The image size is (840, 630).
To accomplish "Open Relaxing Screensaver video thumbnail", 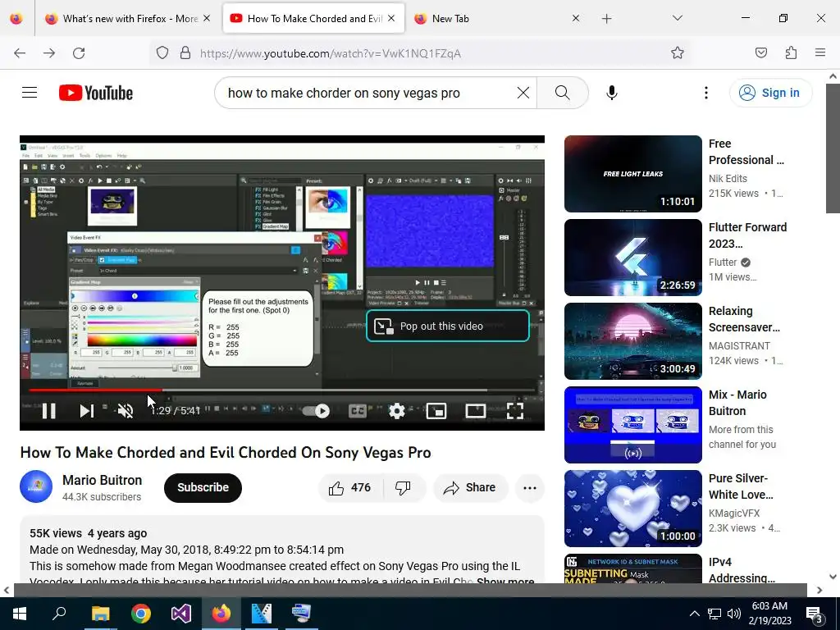I will tap(632, 340).
